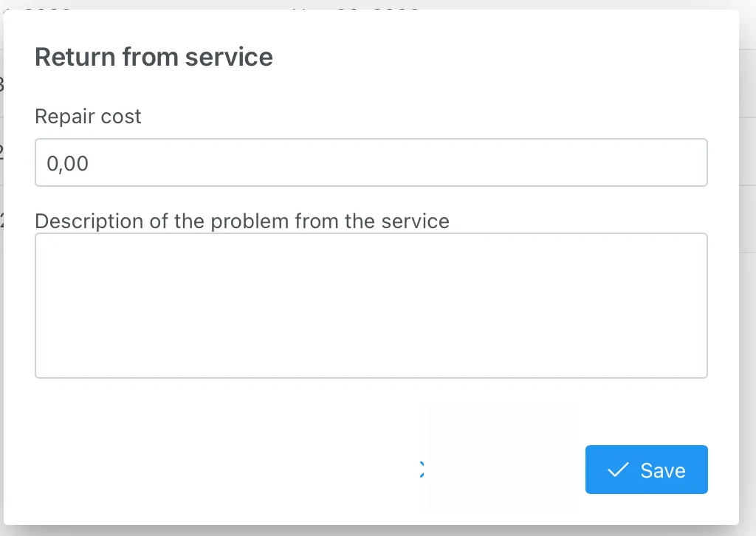Viewport: 756px width, 536px height.
Task: Click the word "Save" on the blue button
Action: click(x=663, y=470)
